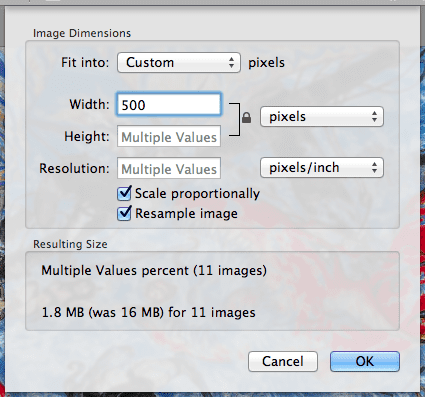The image size is (425, 397).
Task: Click the bracket linking Width and Height
Action: coord(235,119)
